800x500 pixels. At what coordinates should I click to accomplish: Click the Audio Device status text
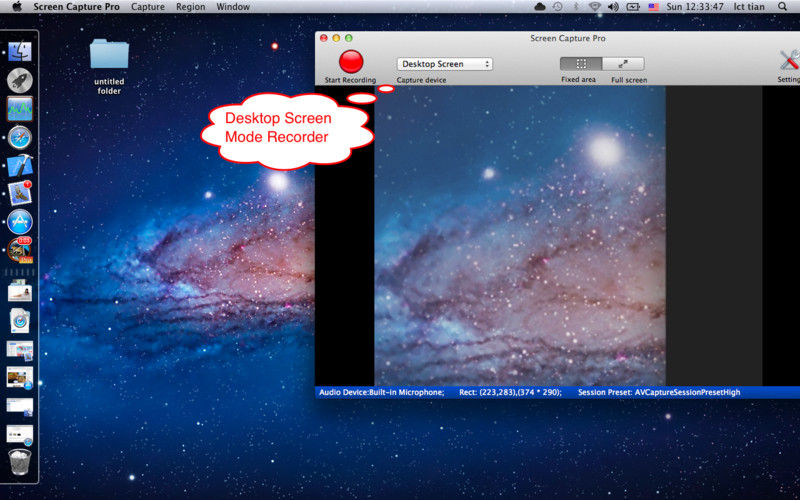point(382,392)
